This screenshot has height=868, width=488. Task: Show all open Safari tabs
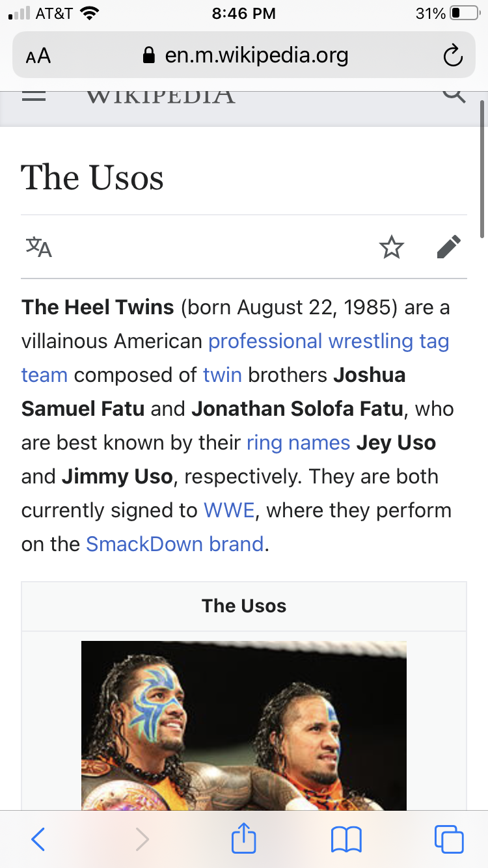click(x=449, y=839)
